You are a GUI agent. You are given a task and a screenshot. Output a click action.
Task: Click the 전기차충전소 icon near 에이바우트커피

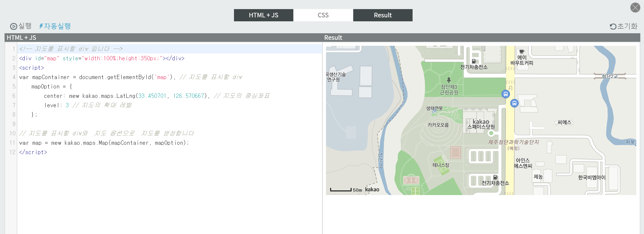[474, 61]
